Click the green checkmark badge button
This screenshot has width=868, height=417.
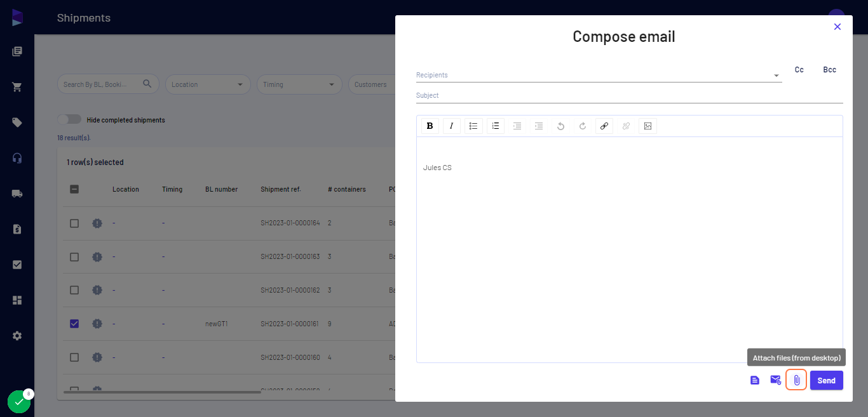click(19, 402)
